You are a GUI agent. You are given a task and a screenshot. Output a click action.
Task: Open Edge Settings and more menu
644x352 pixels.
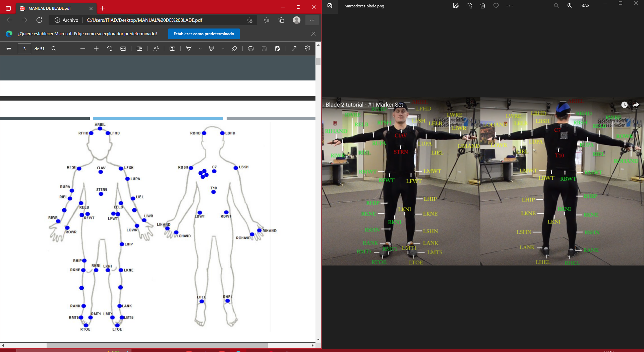click(312, 20)
